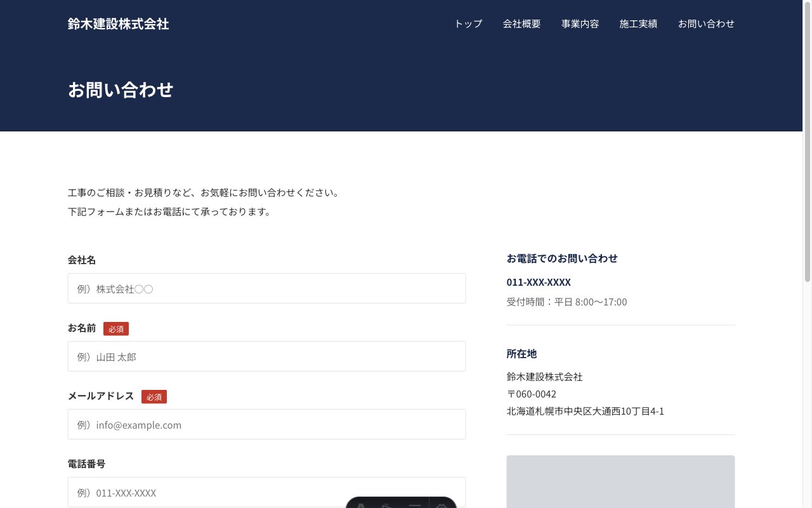Viewport: 812px width, 508px height.
Task: Open the 会社概要 page from navigation
Action: tap(521, 23)
